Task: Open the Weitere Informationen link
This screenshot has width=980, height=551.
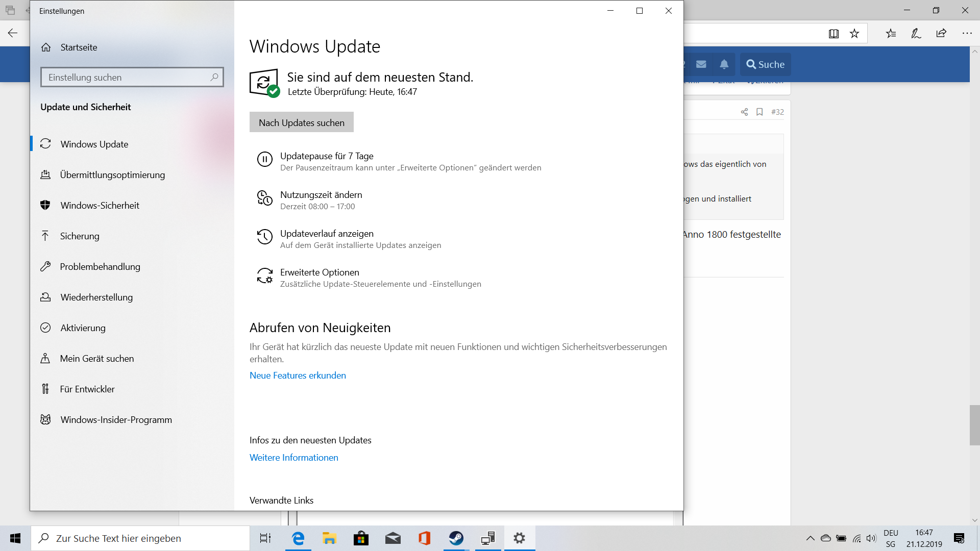Action: tap(293, 458)
